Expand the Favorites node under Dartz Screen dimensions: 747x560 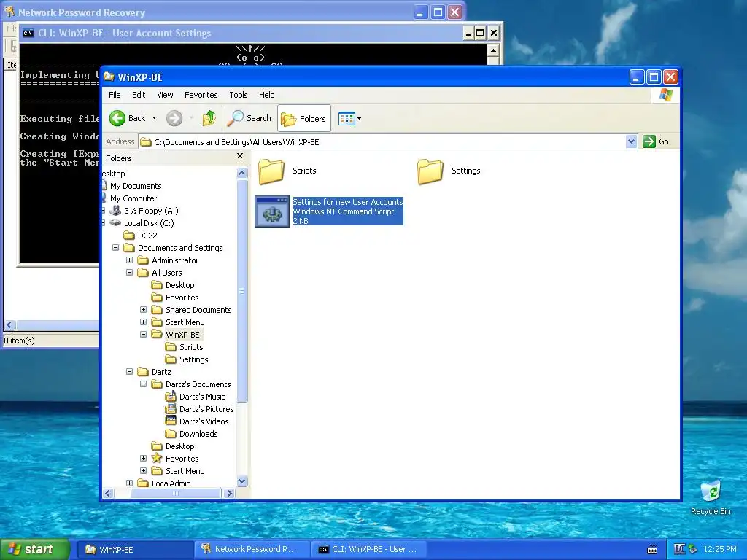(144, 458)
